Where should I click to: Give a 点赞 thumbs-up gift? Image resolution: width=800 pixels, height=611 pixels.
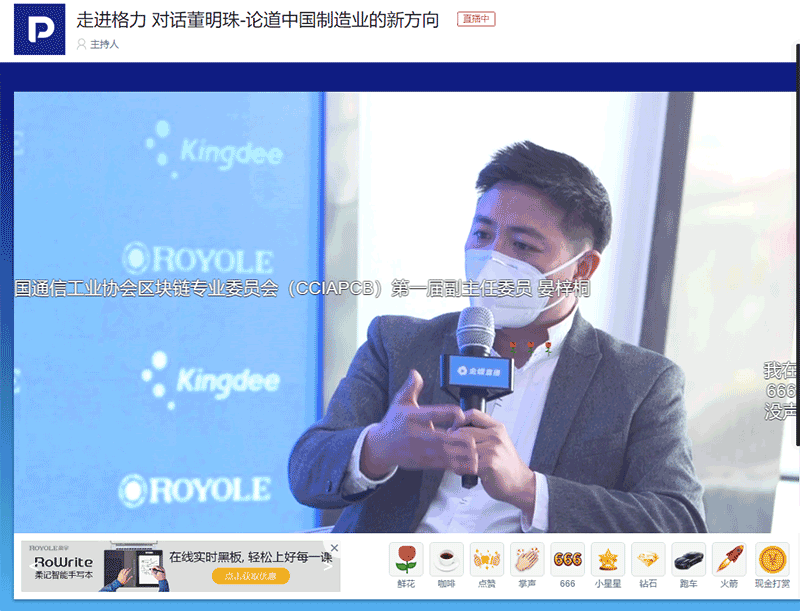click(x=487, y=560)
